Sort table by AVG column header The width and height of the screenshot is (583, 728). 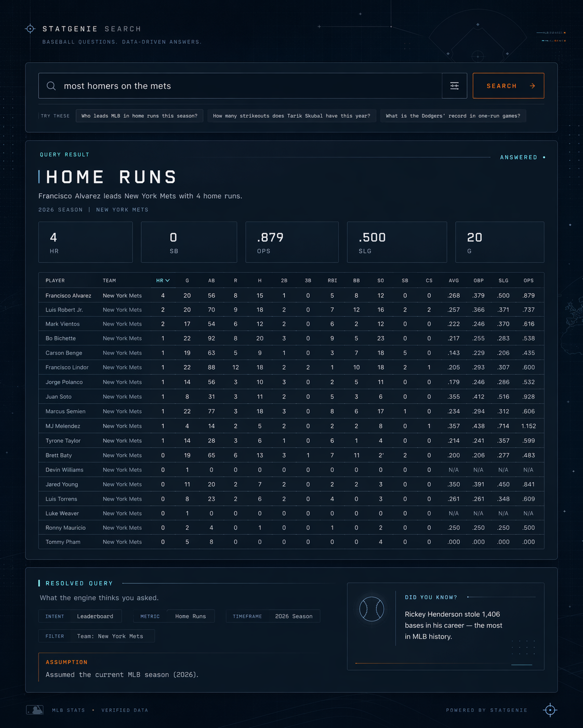click(x=454, y=280)
